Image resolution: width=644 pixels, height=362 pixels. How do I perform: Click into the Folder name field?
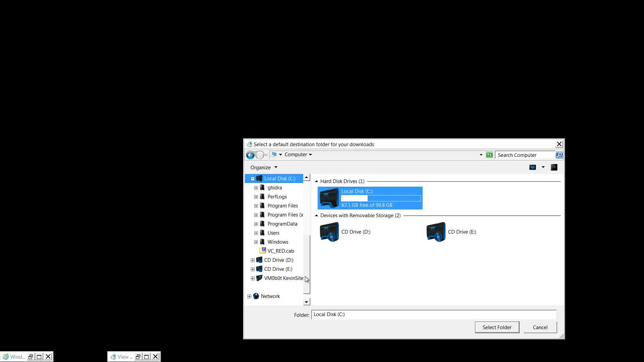pos(433,315)
